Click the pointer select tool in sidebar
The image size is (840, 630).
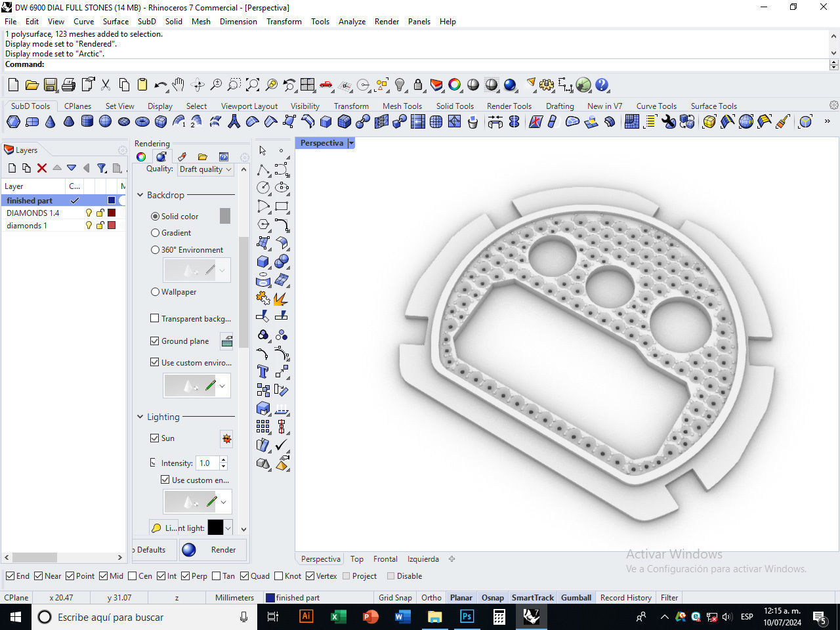[x=262, y=150]
